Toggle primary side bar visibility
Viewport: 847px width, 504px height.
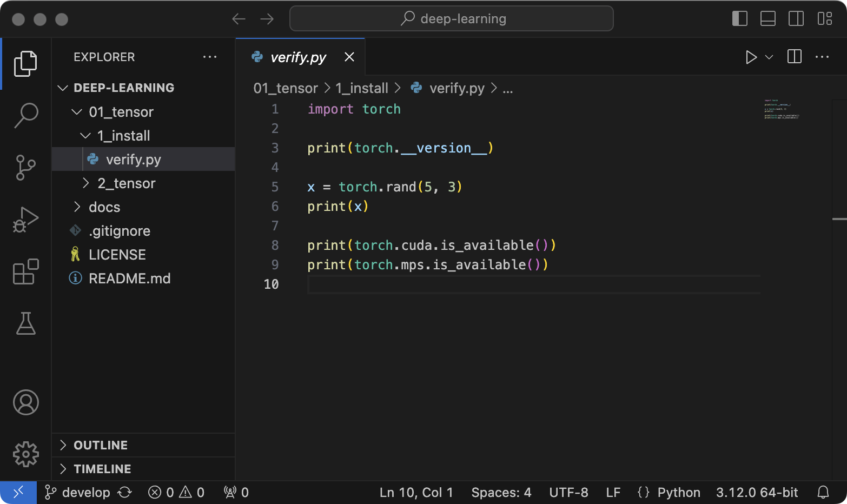point(739,18)
